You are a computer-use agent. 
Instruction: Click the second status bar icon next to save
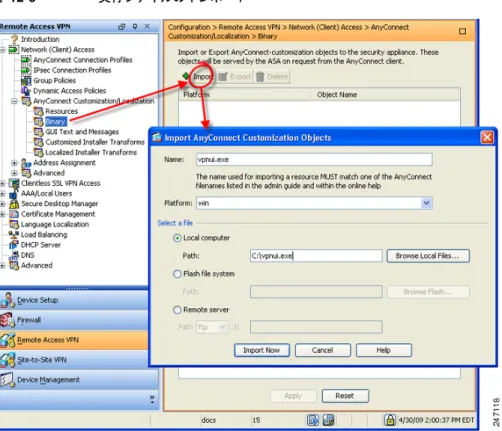(328, 420)
